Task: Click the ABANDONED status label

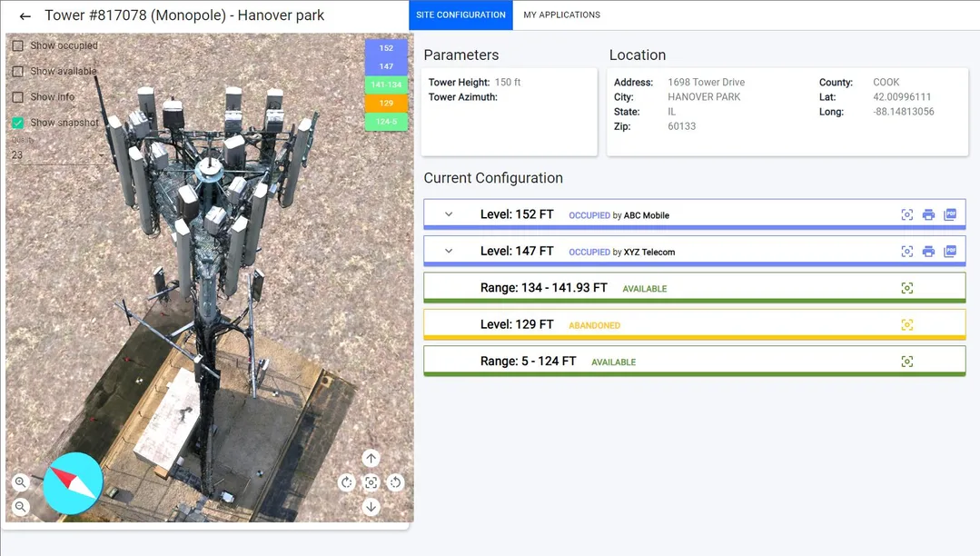Action: 594,326
